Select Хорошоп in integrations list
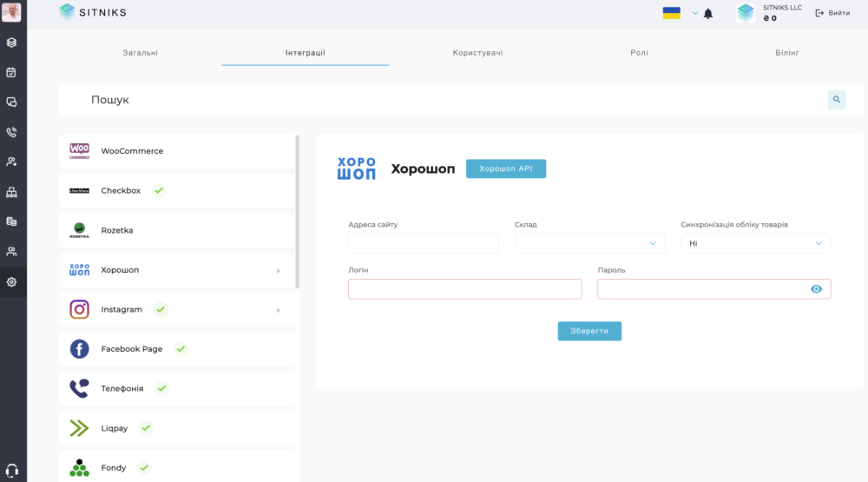868x482 pixels. [x=176, y=270]
